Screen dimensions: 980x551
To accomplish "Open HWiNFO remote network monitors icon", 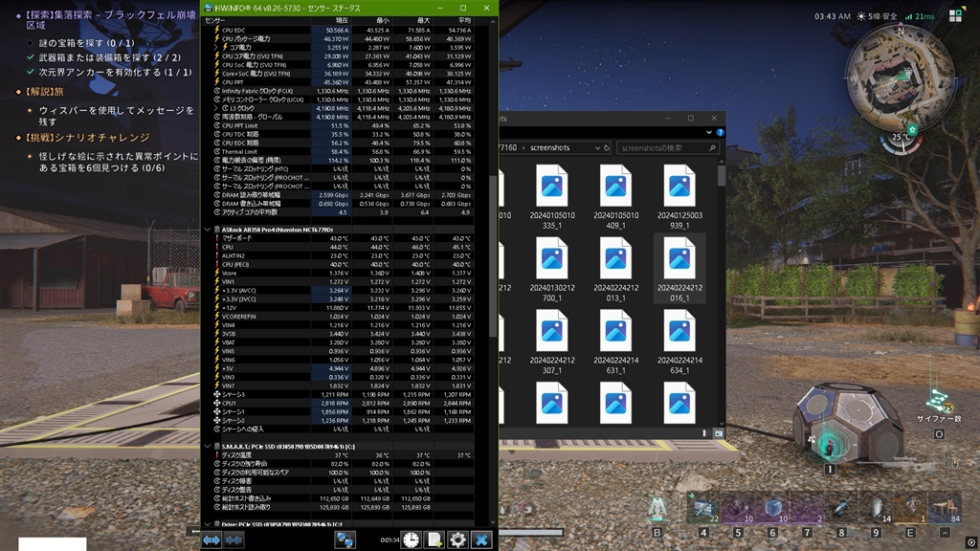I will pyautogui.click(x=345, y=540).
